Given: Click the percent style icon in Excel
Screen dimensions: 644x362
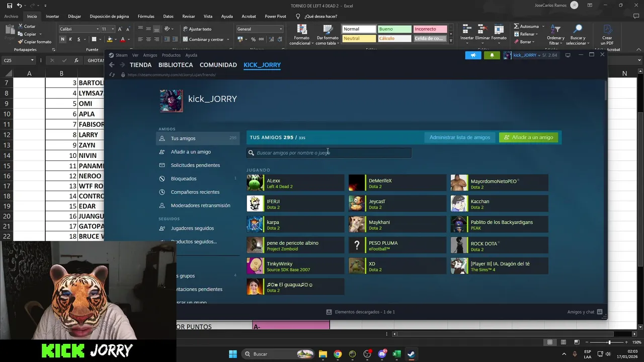Looking at the screenshot, I should pyautogui.click(x=253, y=39).
